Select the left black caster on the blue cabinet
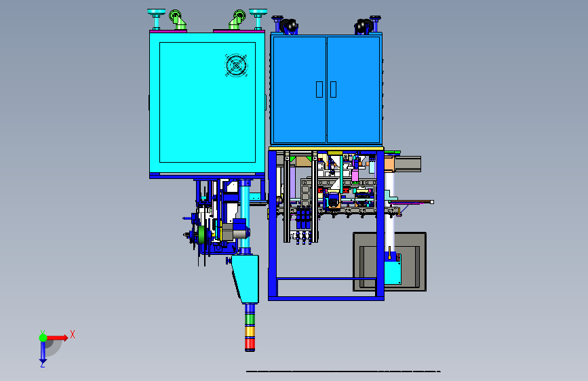Image resolution: width=588 pixels, height=381 pixels. tap(289, 26)
